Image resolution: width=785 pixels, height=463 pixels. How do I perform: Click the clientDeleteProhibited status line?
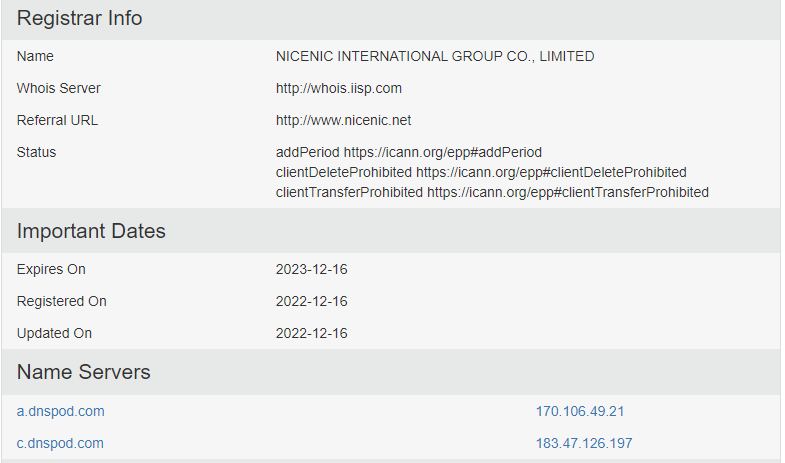coord(481,172)
